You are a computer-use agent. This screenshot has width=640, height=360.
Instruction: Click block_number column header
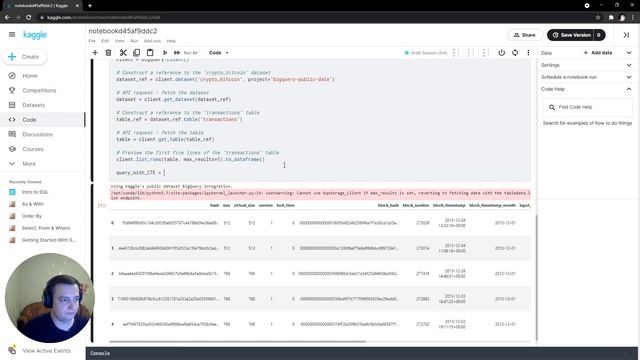click(416, 205)
